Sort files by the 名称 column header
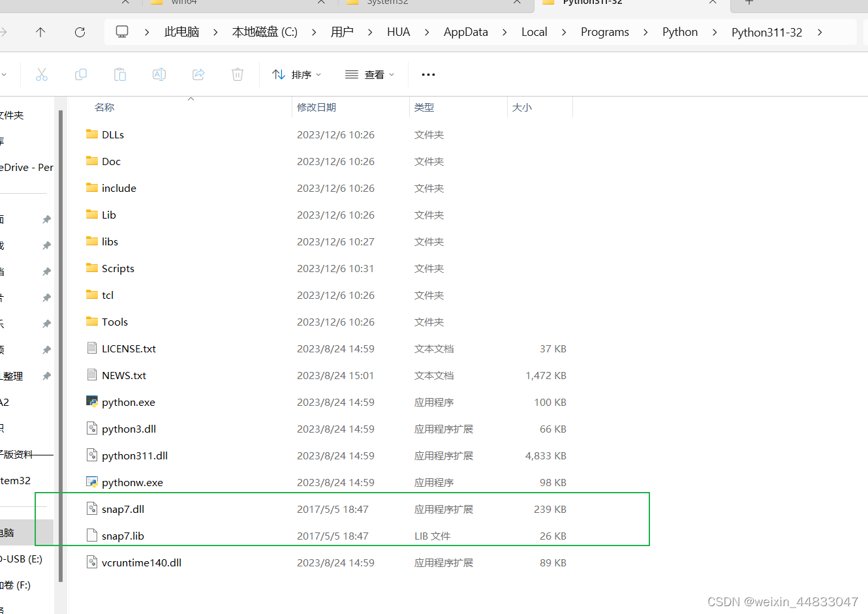Screen dimensions: 868x614 104,107
